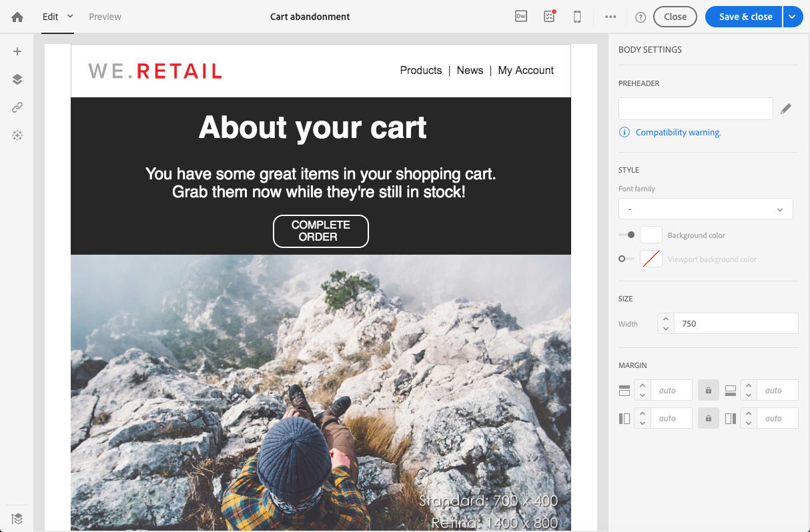The height and width of the screenshot is (532, 810).
Task: Toggle the top-bottom margin lock
Action: tap(709, 391)
